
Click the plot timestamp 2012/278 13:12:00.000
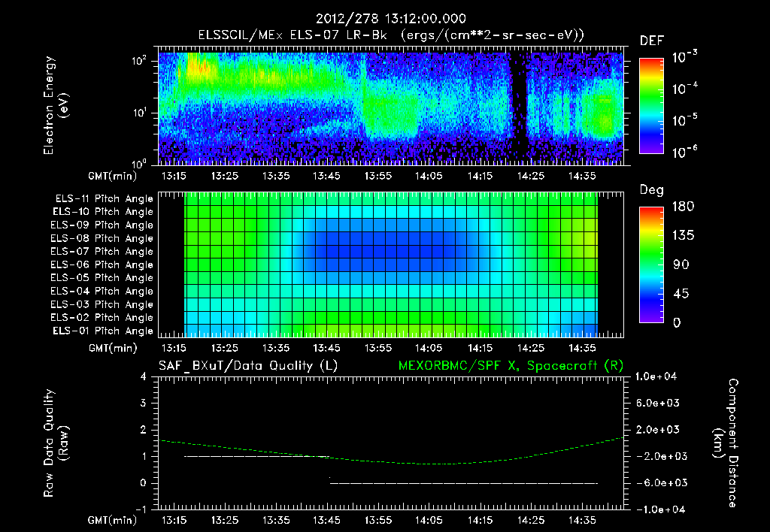(390, 19)
